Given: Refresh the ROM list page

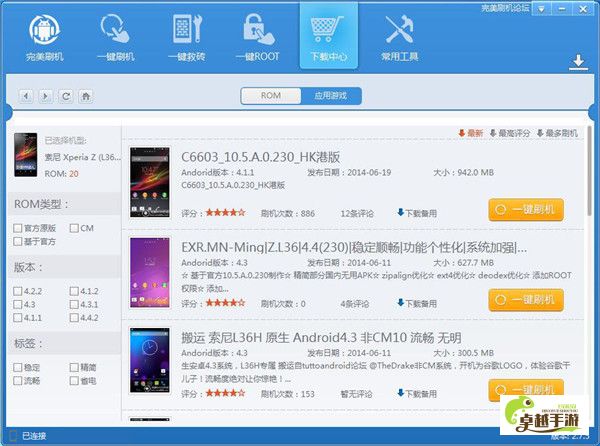Looking at the screenshot, I should (66, 96).
